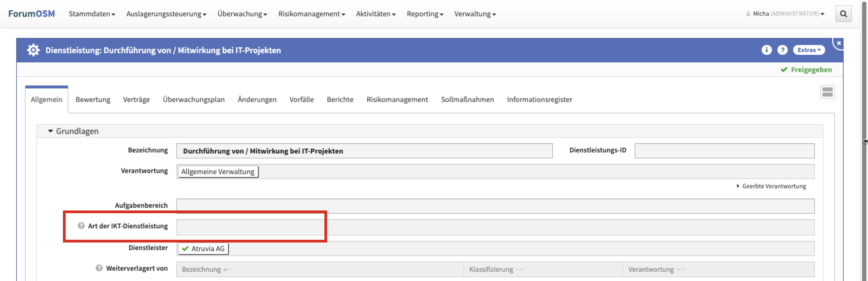The width and height of the screenshot is (868, 281).
Task: Open the Sollmaßnahmen tab
Action: [467, 99]
